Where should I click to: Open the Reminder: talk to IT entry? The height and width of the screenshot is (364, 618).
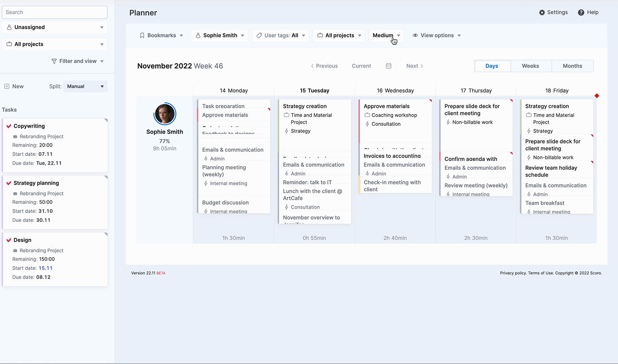[x=315, y=182]
